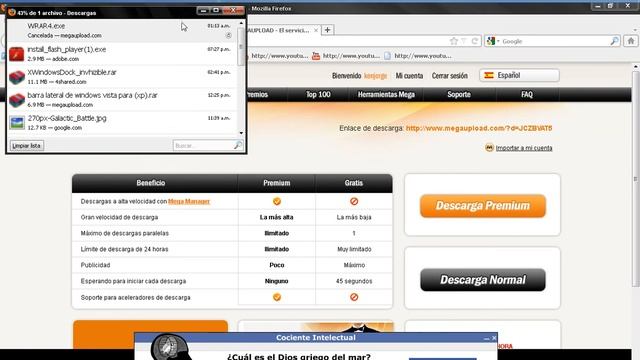Open Top 100 menu item

coord(318,95)
